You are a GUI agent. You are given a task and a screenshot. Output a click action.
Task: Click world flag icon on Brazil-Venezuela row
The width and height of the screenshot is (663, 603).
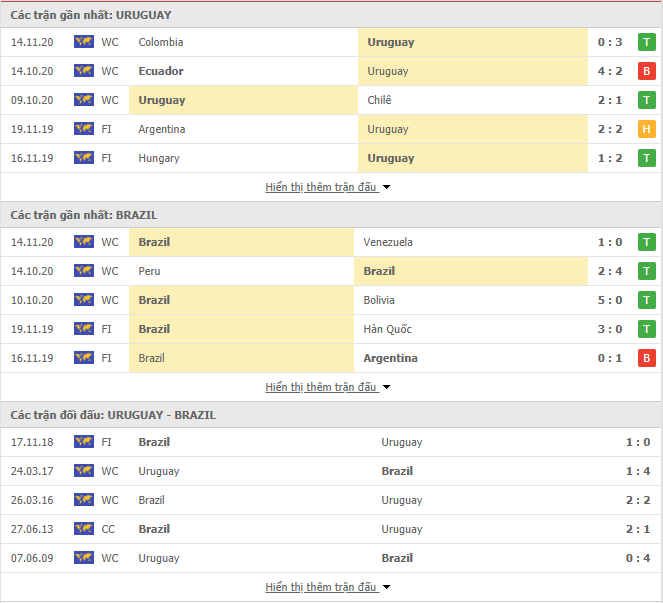[x=84, y=242]
